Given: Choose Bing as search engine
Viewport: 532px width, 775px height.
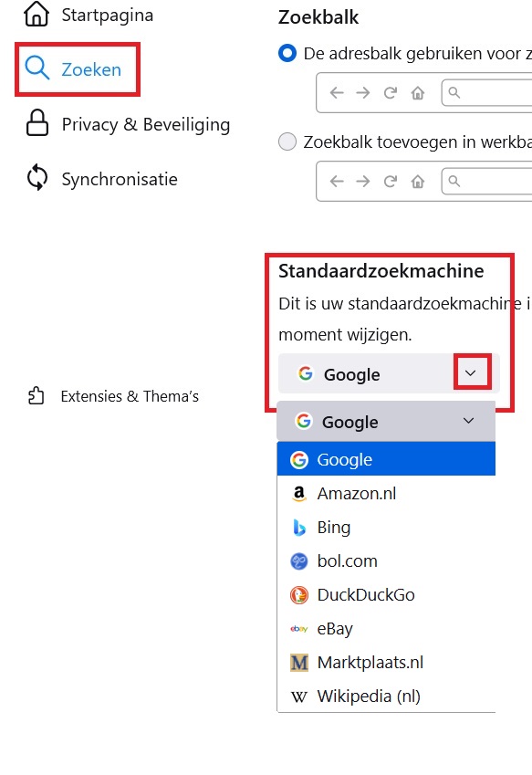Looking at the screenshot, I should click(334, 527).
